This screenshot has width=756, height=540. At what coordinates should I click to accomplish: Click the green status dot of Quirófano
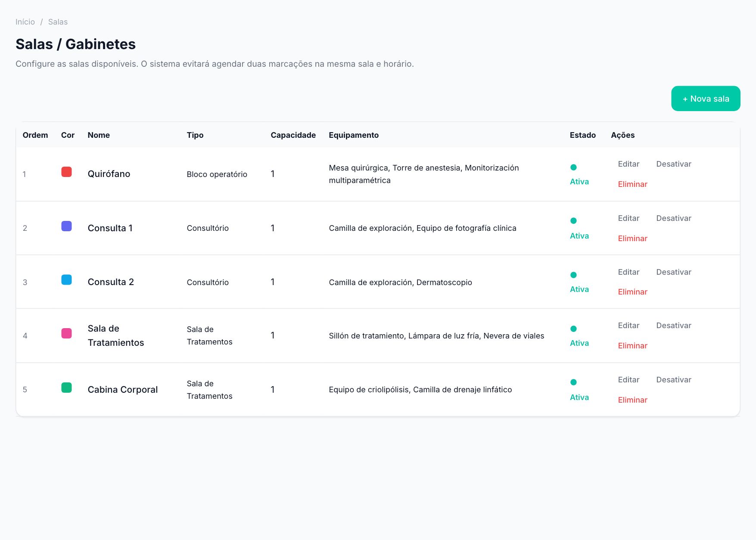[573, 167]
